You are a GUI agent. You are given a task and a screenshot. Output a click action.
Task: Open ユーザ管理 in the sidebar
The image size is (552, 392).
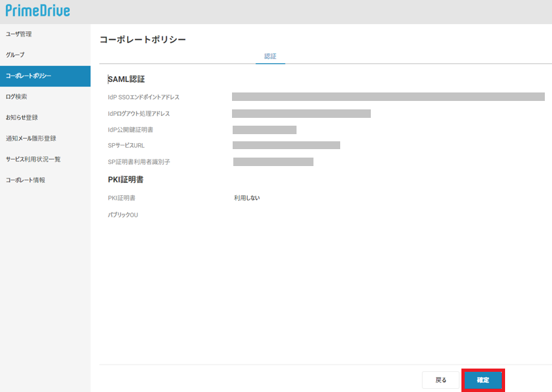pyautogui.click(x=19, y=34)
